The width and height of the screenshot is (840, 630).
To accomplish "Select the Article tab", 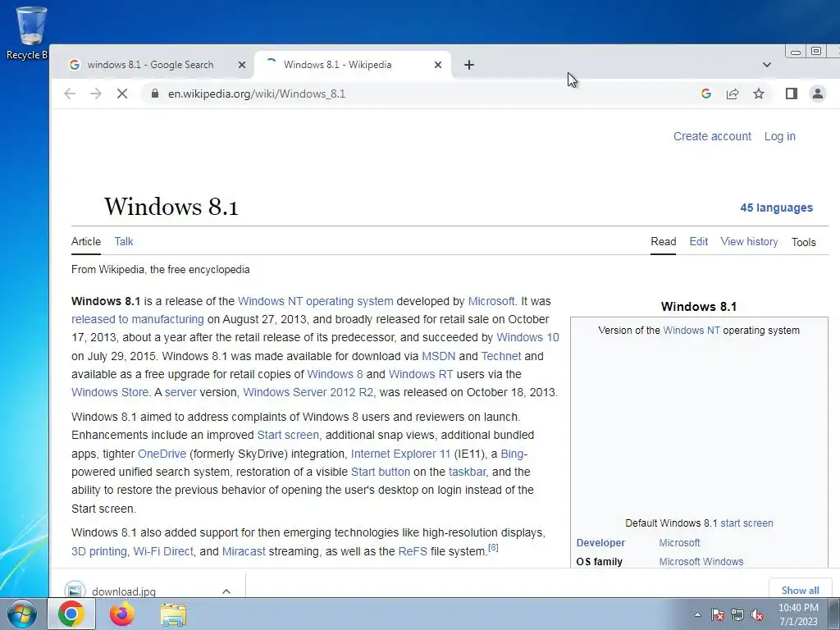I will point(85,242).
